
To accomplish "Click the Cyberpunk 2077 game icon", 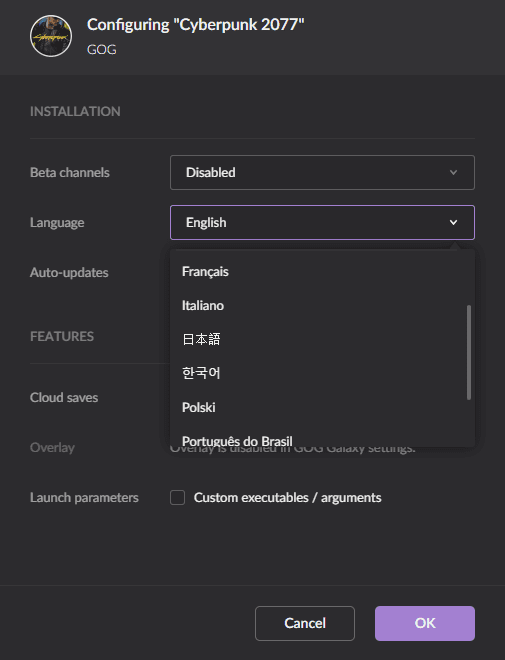I will point(51,36).
